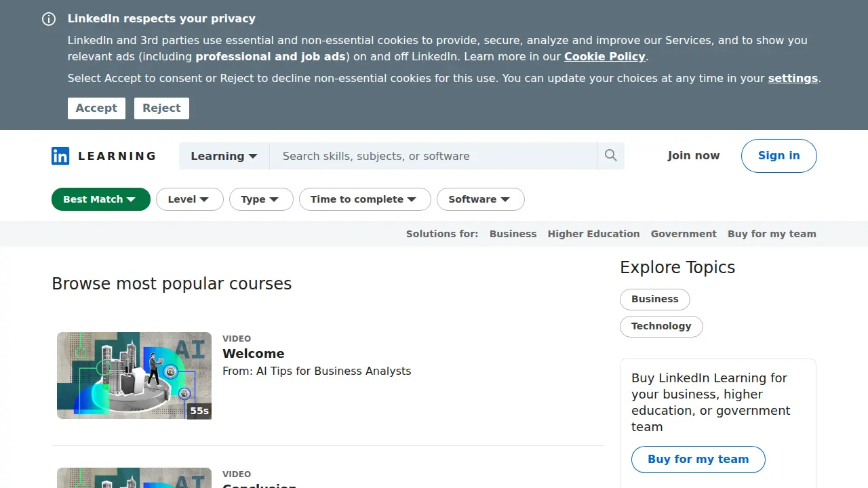Open the Cookie Policy link

coord(605,57)
